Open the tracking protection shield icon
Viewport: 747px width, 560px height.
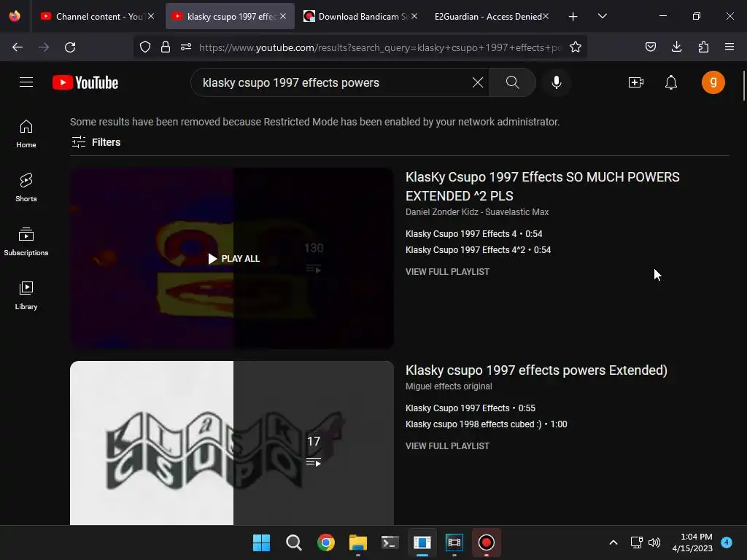pyautogui.click(x=145, y=47)
